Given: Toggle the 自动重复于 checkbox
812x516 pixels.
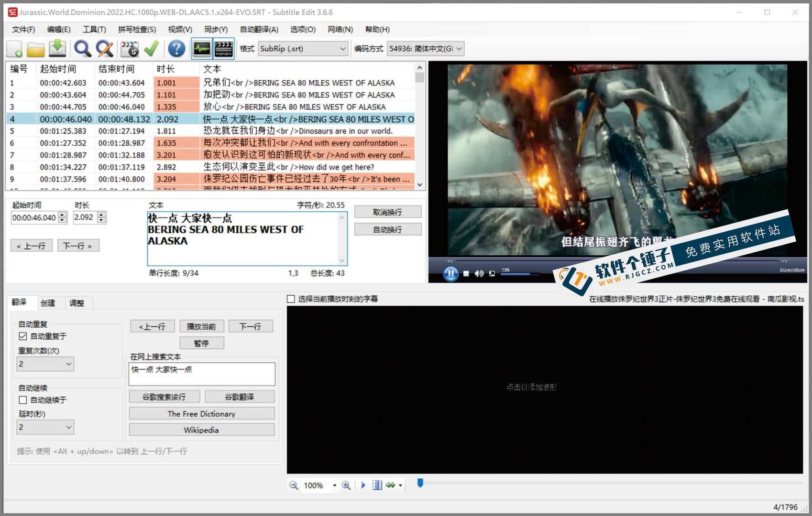Looking at the screenshot, I should [x=22, y=336].
